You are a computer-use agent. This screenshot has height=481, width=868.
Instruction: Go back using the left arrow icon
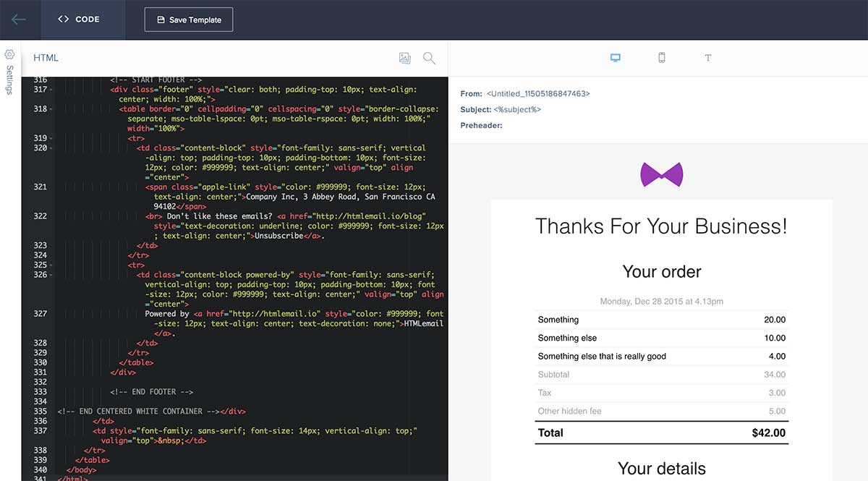pos(20,20)
